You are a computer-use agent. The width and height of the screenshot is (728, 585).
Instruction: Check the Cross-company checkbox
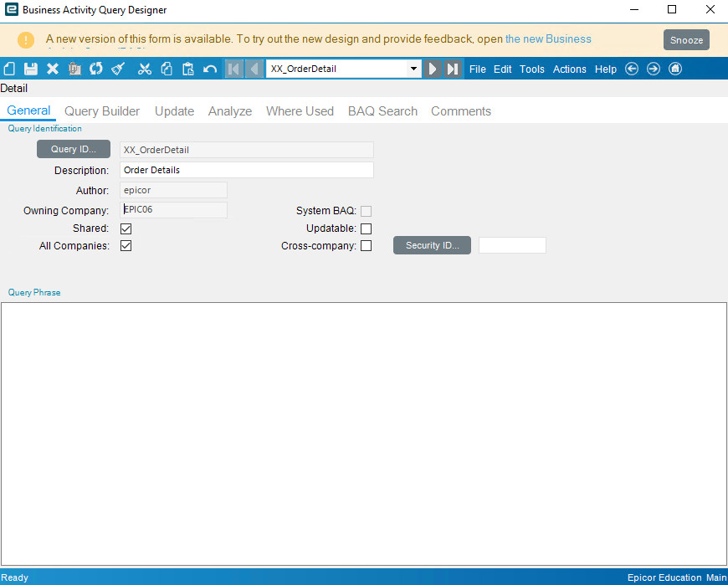pyautogui.click(x=366, y=246)
